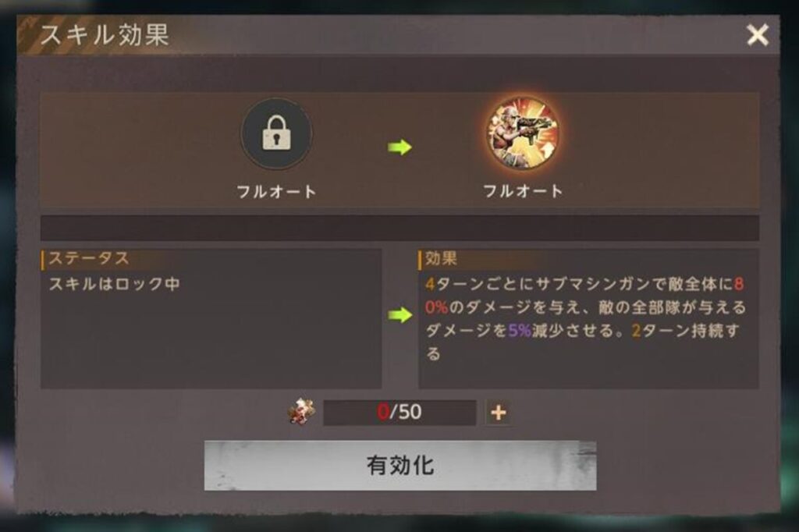Add fragments with the plus button
This screenshot has height=532, width=799.
pyautogui.click(x=499, y=412)
